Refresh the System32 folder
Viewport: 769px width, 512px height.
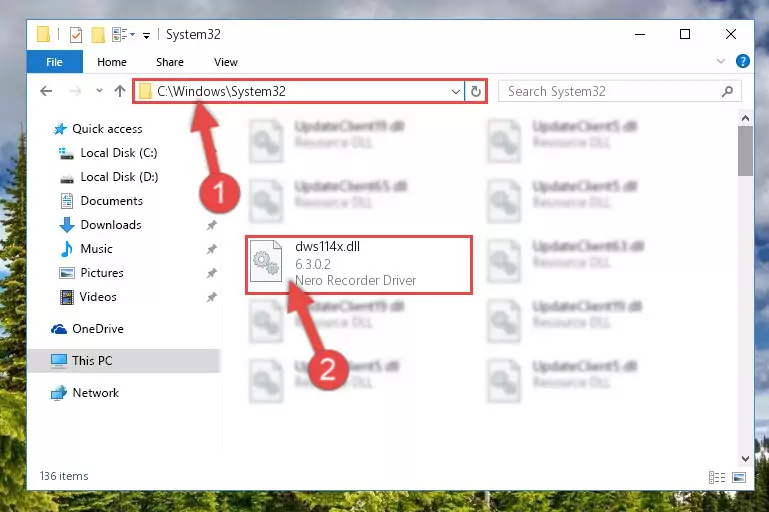pyautogui.click(x=476, y=92)
